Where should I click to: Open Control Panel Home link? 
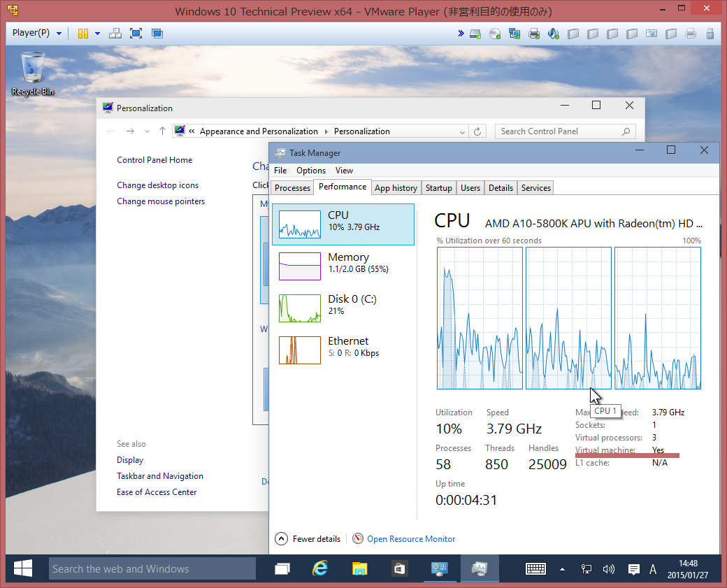click(154, 160)
